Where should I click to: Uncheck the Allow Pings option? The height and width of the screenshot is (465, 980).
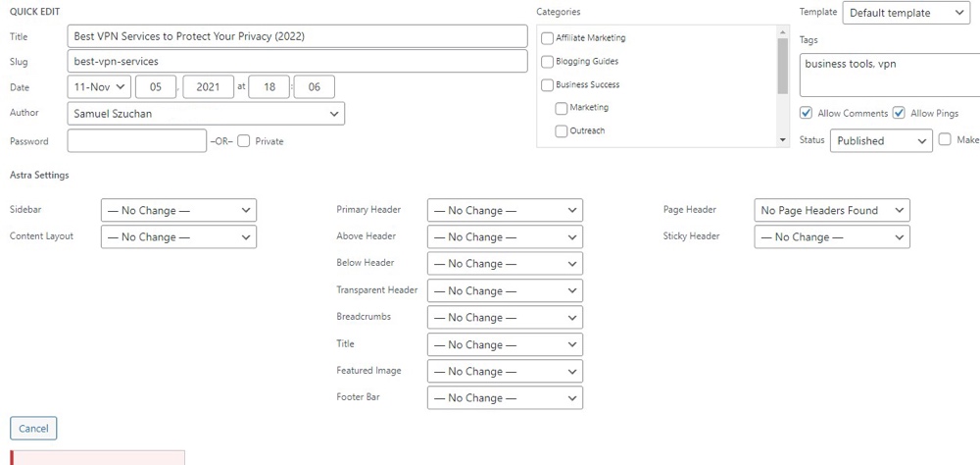(899, 114)
